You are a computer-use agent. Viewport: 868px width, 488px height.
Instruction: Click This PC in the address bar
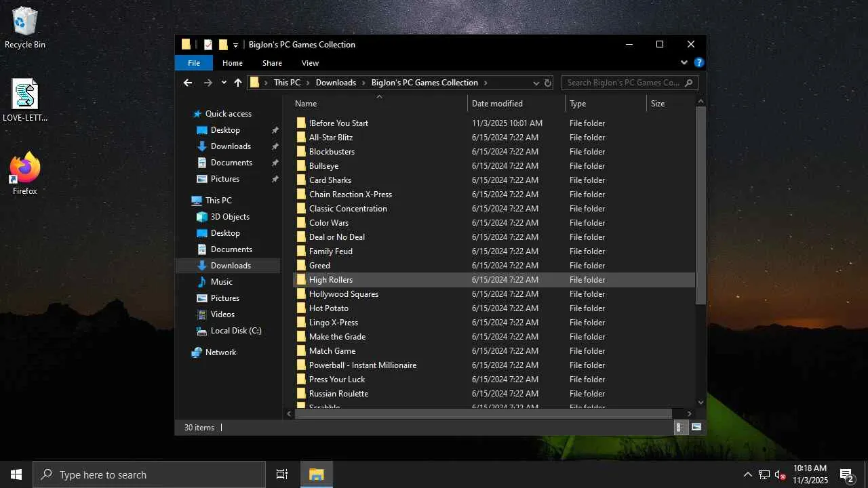point(287,83)
